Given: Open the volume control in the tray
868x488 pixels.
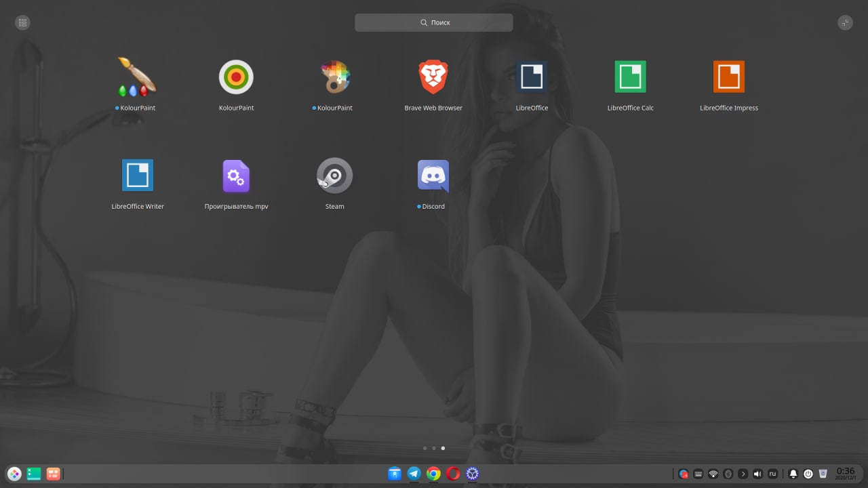Looking at the screenshot, I should pos(758,474).
